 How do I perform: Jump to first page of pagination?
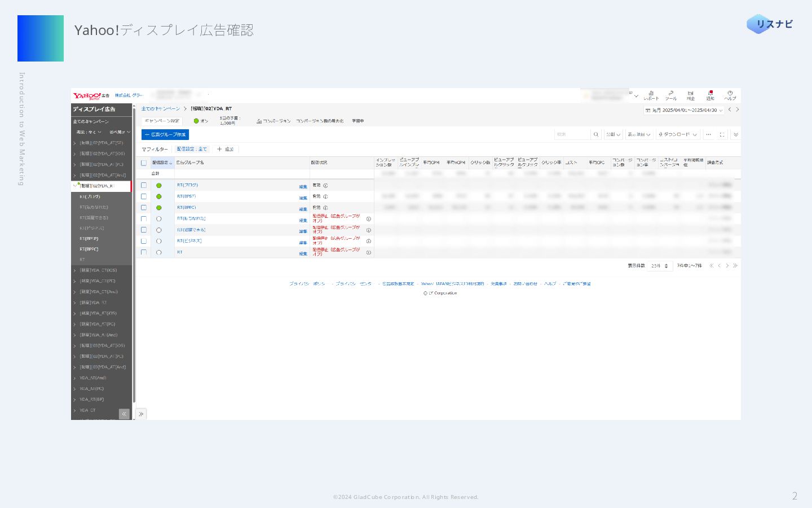[x=712, y=265]
